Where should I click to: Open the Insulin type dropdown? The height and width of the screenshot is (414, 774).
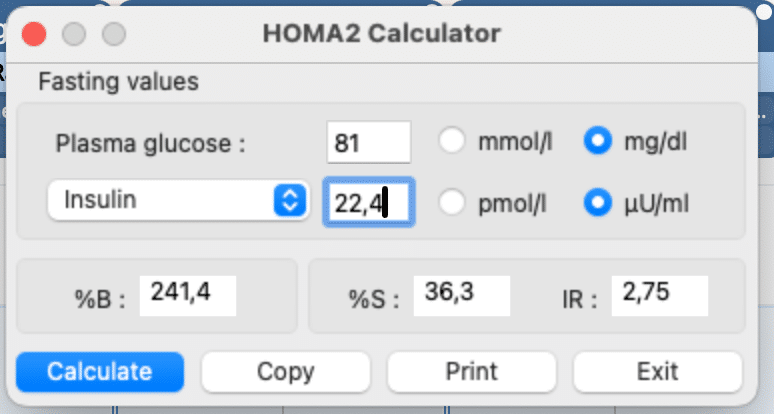pos(177,201)
